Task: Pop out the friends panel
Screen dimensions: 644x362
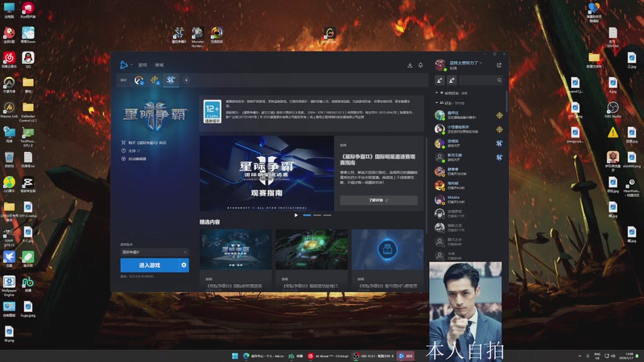Action: 499,65
